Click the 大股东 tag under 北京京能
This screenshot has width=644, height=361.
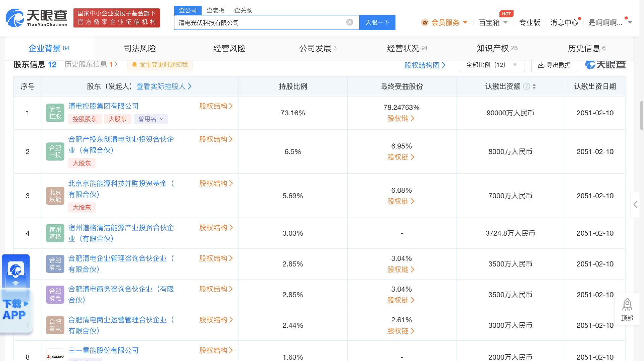[x=82, y=207]
